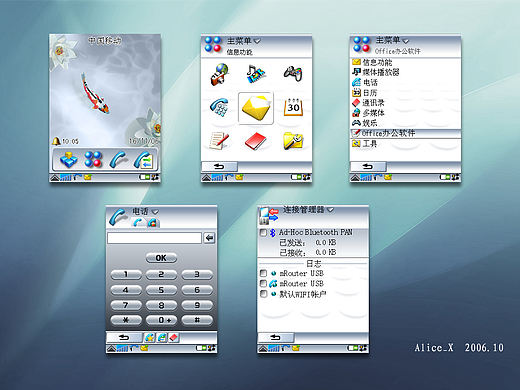Expand the 连接管理器 dropdown arrow
Screen dimensions: 520x390
click(x=330, y=210)
